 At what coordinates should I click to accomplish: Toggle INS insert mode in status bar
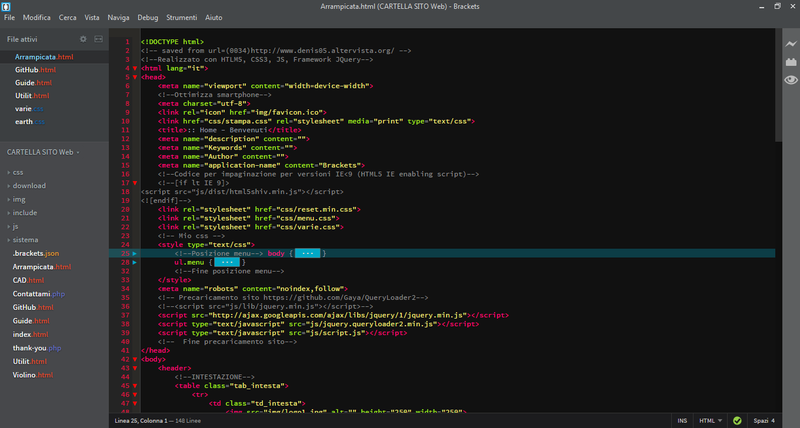682,421
